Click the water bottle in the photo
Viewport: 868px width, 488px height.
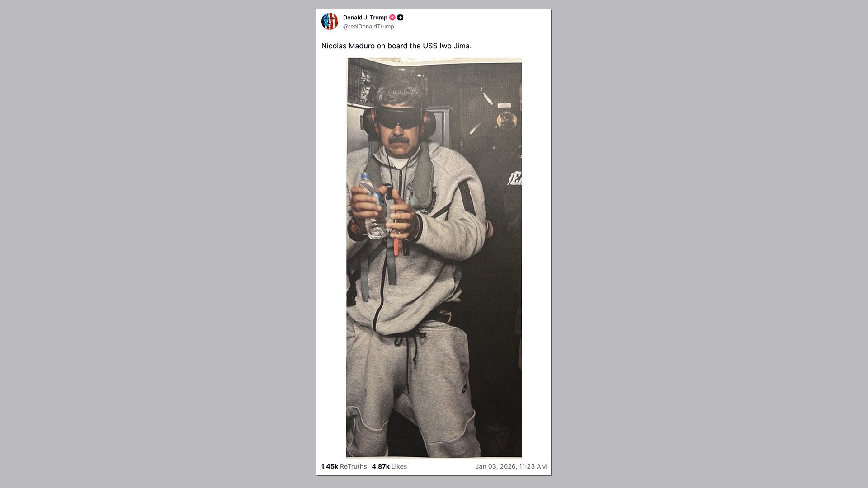[x=373, y=207]
